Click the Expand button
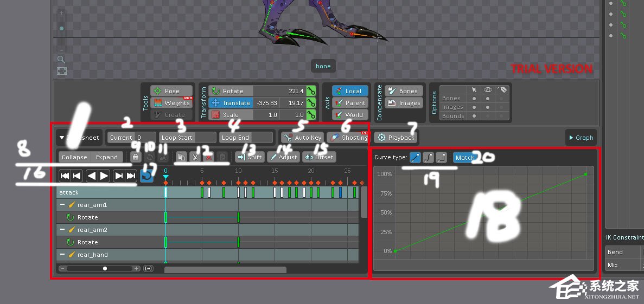Viewport: 644px width, 304px height. pos(107,157)
